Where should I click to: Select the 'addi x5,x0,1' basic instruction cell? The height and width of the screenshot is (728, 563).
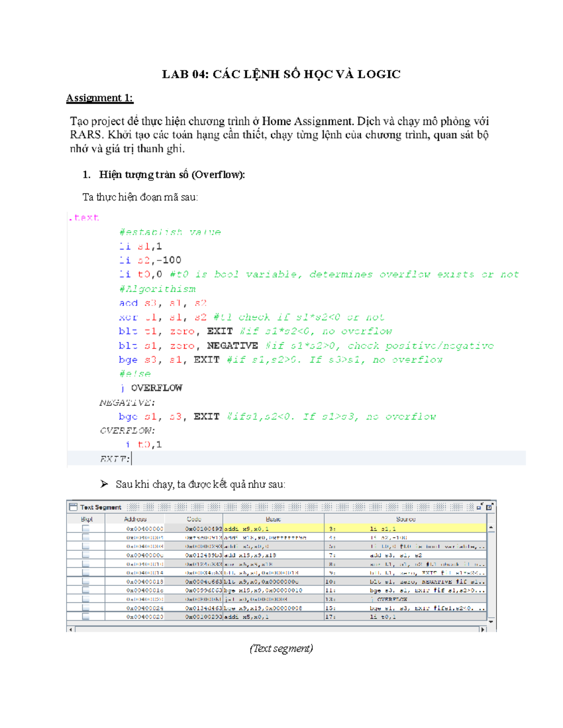pos(274,616)
